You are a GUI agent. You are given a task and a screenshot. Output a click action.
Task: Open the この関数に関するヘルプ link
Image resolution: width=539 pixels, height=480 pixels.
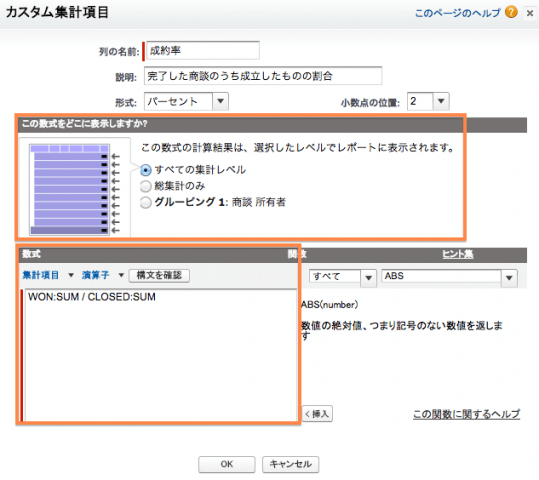466,414
